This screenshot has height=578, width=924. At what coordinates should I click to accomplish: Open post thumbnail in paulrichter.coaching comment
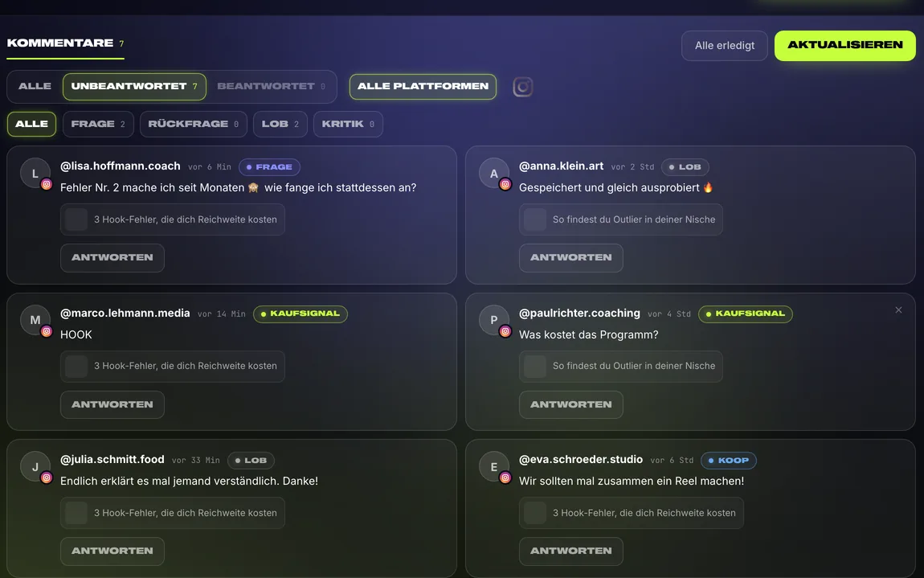534,367
